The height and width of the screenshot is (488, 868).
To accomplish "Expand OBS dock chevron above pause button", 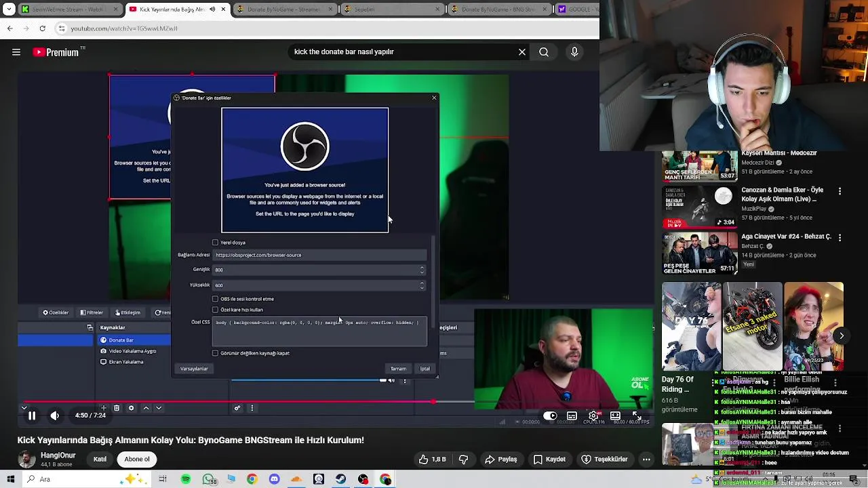I will coord(24,407).
